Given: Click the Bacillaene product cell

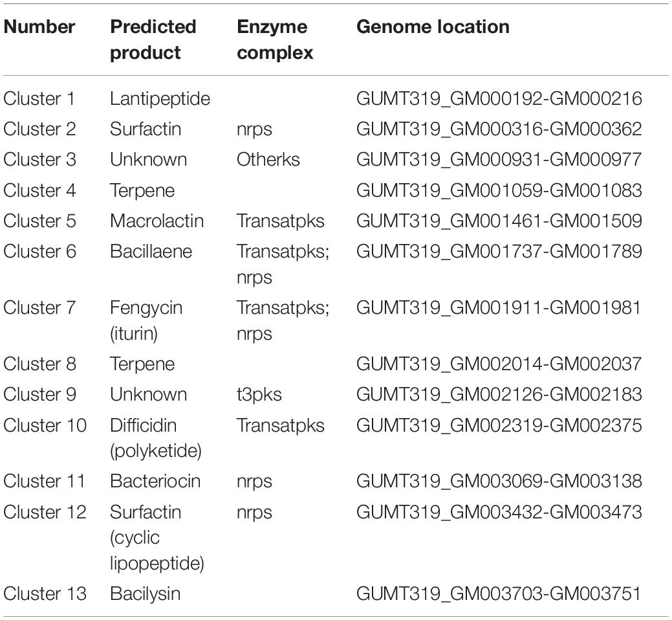Looking at the screenshot, I should [x=151, y=251].
